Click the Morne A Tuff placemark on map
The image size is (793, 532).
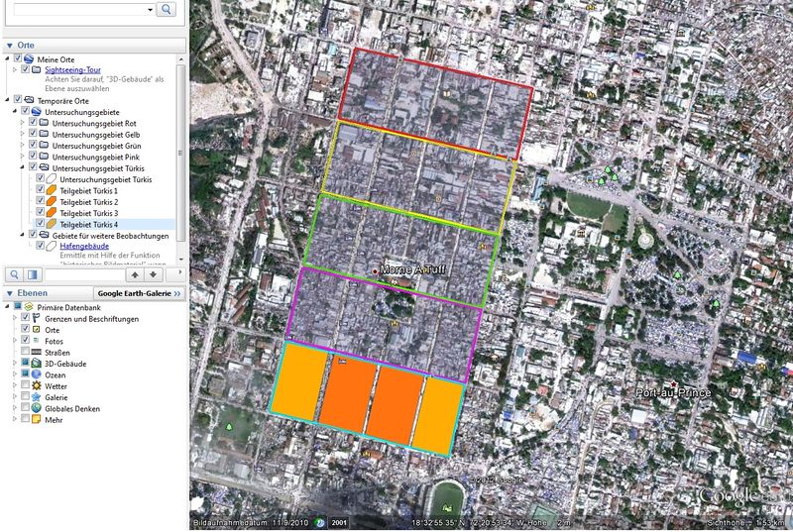pos(374,270)
